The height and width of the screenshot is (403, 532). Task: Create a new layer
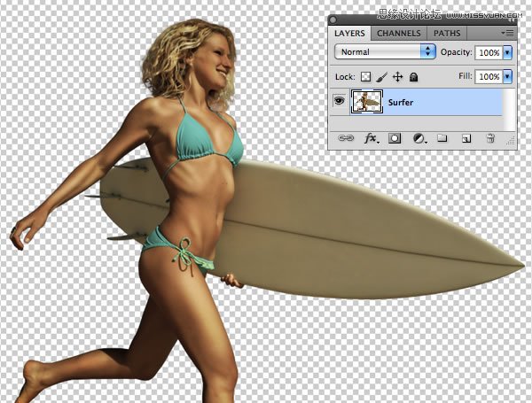pyautogui.click(x=466, y=138)
